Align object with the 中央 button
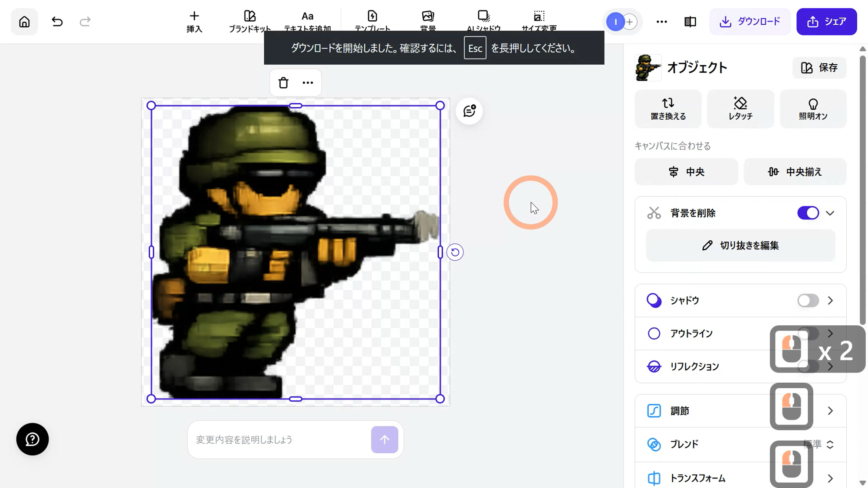 tap(686, 172)
